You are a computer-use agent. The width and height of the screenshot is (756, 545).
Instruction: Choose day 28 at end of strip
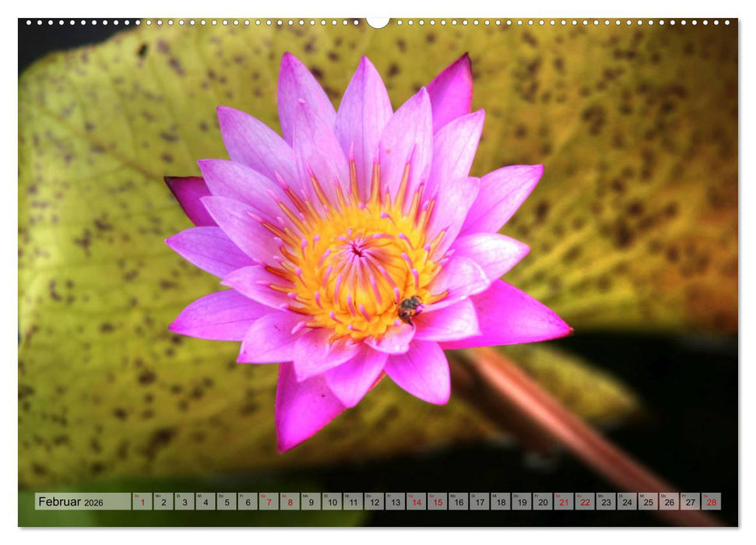710,501
